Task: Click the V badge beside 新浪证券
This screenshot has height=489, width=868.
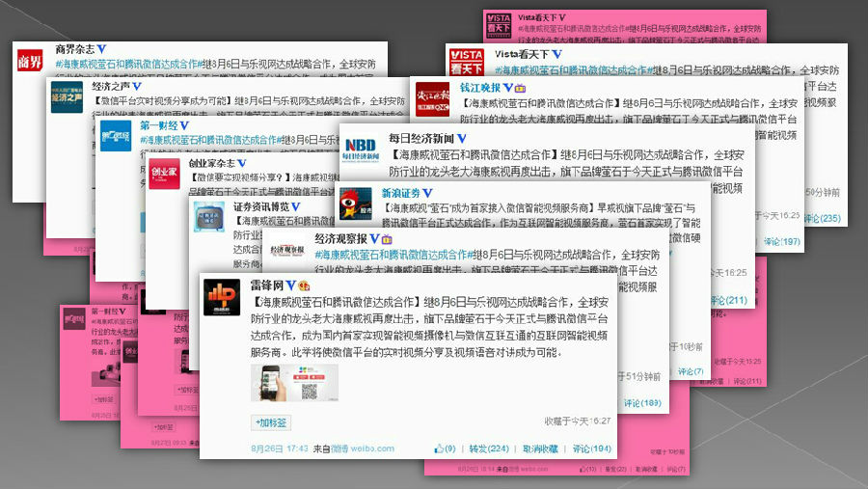Action: [x=427, y=193]
